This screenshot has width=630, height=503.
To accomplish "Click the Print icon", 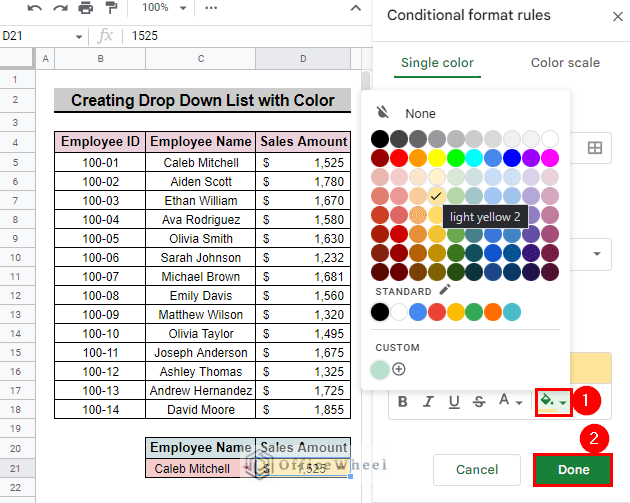I will (86, 8).
